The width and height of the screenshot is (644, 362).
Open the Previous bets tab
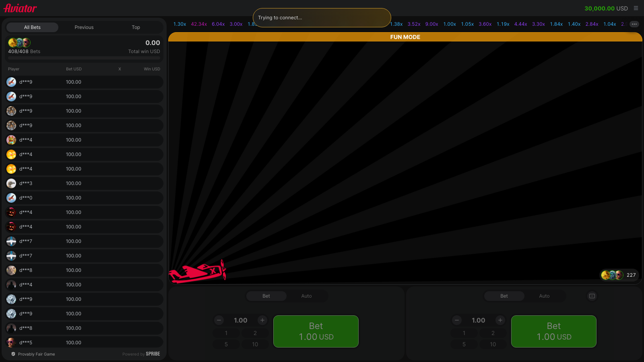[x=84, y=27]
